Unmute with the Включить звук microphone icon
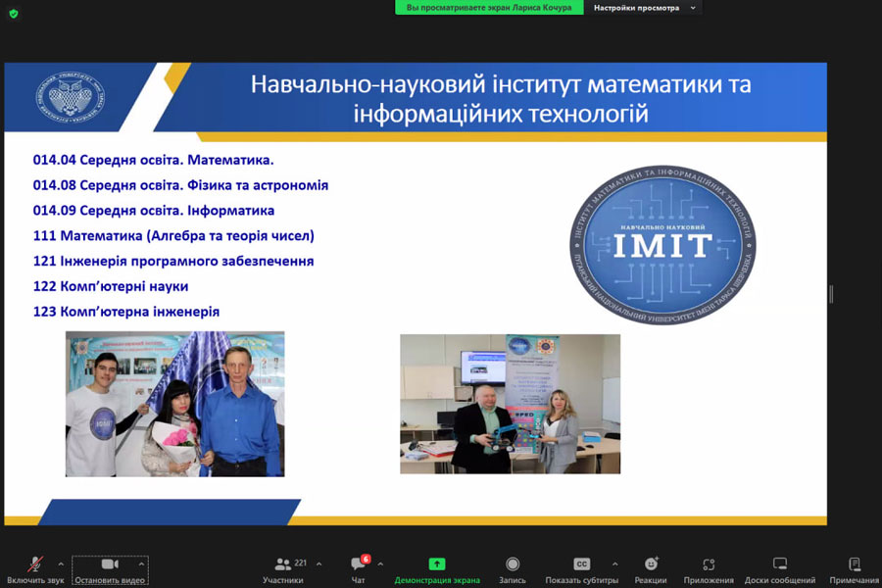 click(35, 564)
